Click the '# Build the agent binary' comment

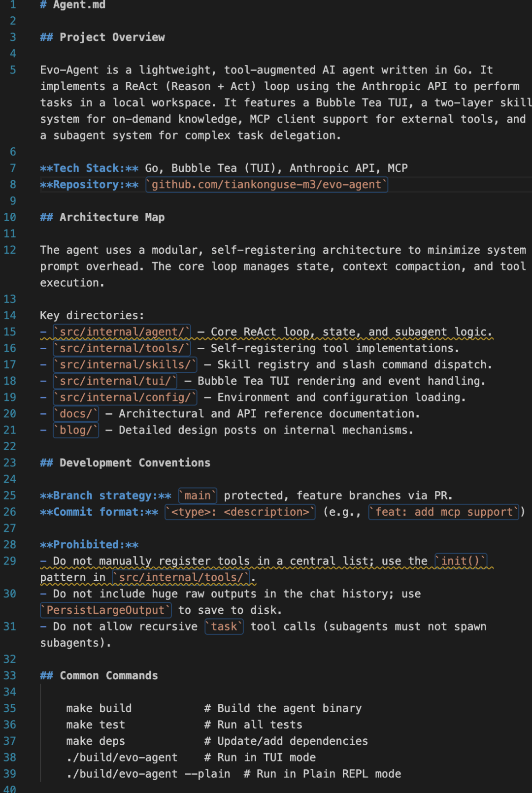pyautogui.click(x=283, y=708)
